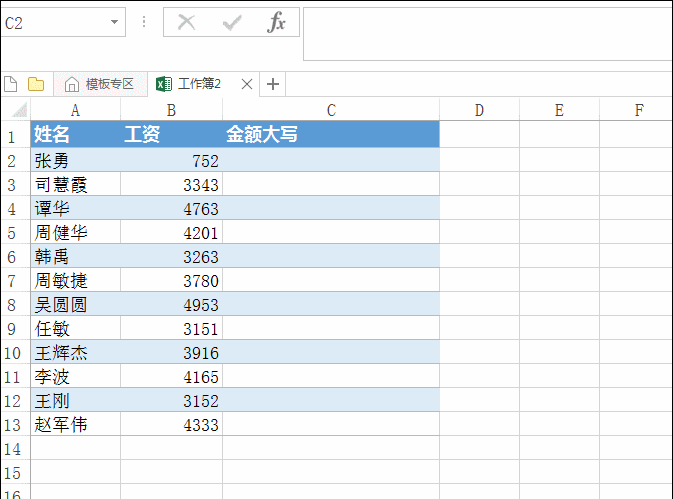Select the cell containing 周敏捷
673x499 pixels.
[76, 280]
